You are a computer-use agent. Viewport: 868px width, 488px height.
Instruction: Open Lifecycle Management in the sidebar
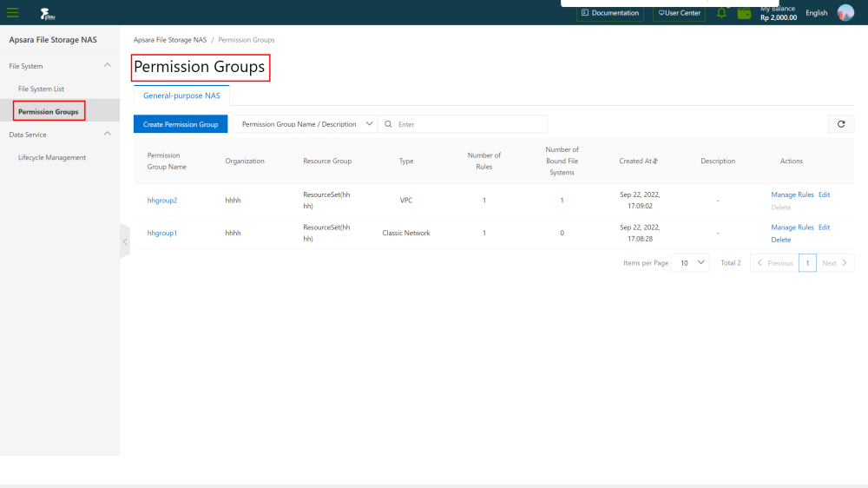click(x=52, y=158)
